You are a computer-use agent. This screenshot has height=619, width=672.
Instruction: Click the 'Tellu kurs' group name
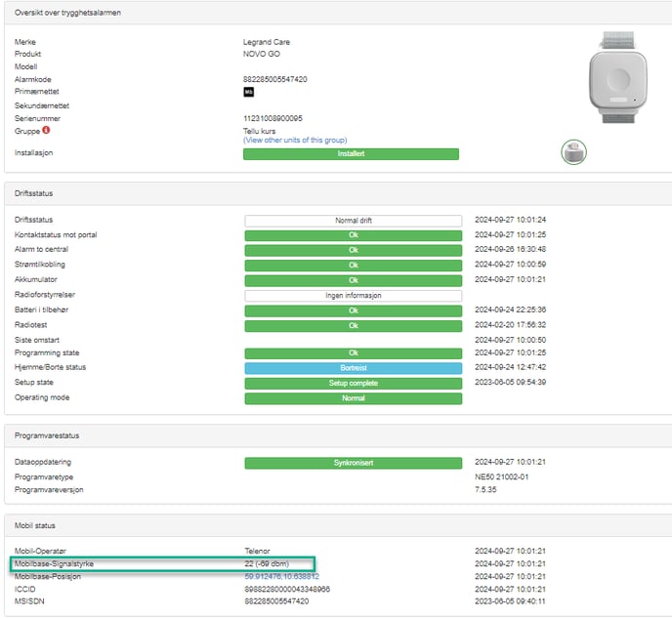[259, 131]
